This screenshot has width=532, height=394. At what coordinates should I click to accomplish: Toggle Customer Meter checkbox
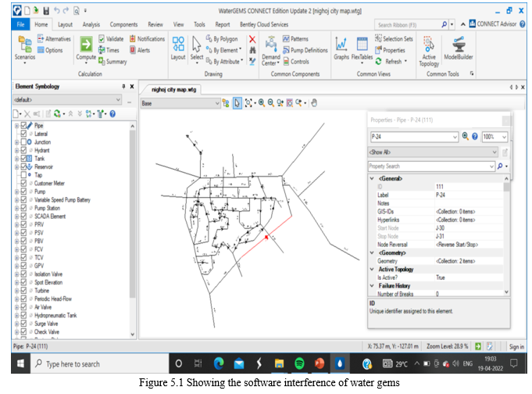tap(23, 183)
